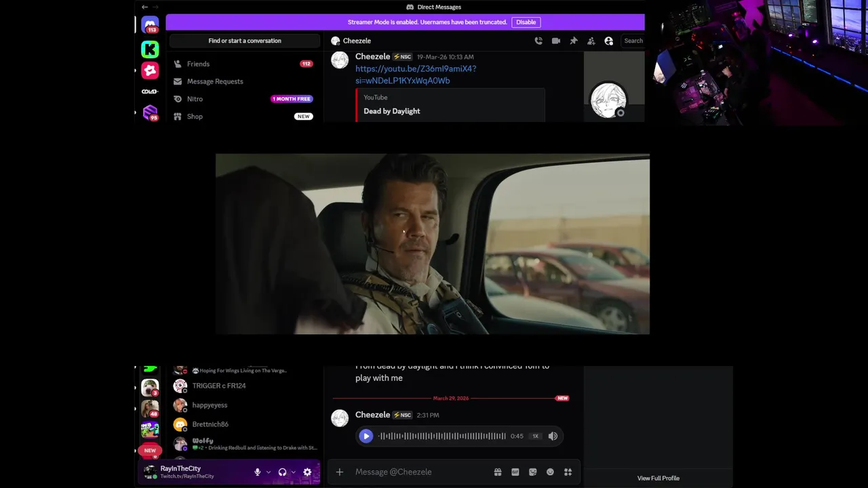Open the youtu.be link from Cheezele
The image size is (868, 488).
point(416,75)
